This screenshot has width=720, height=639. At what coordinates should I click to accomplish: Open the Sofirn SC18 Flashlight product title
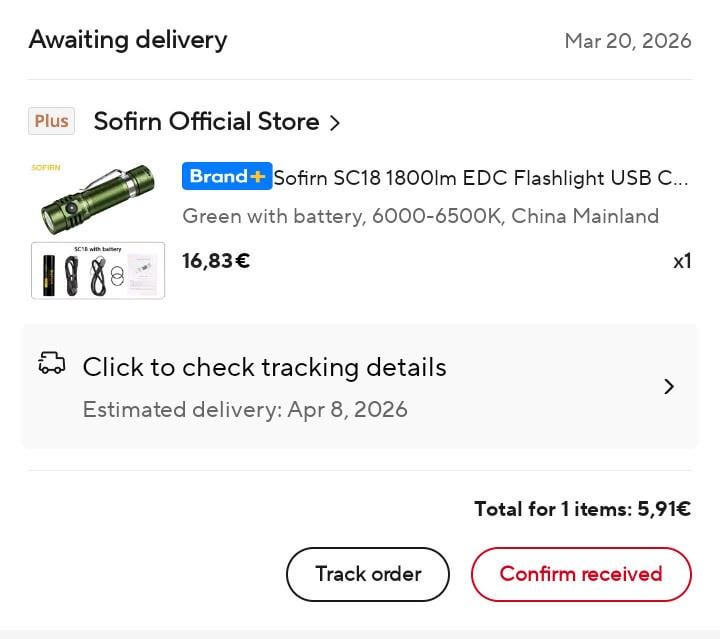[481, 178]
